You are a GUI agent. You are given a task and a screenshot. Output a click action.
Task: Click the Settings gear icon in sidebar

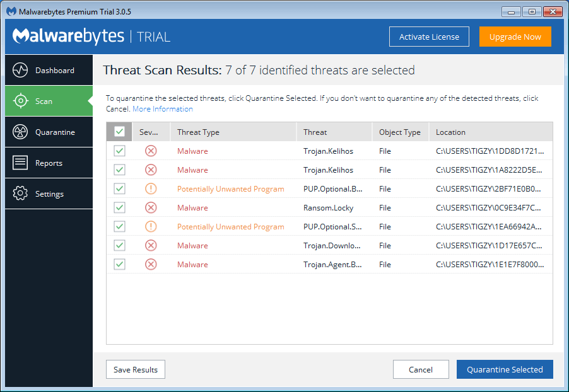[20, 193]
